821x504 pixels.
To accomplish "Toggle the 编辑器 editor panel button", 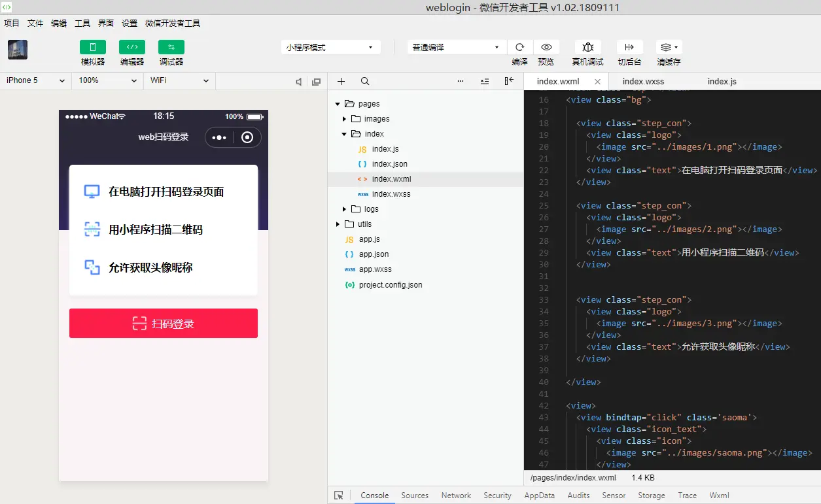I will [x=132, y=47].
